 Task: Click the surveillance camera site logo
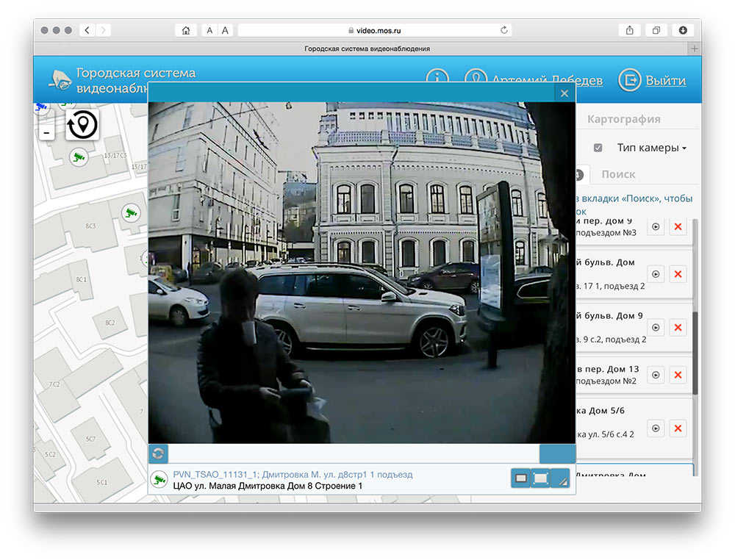[x=60, y=81]
